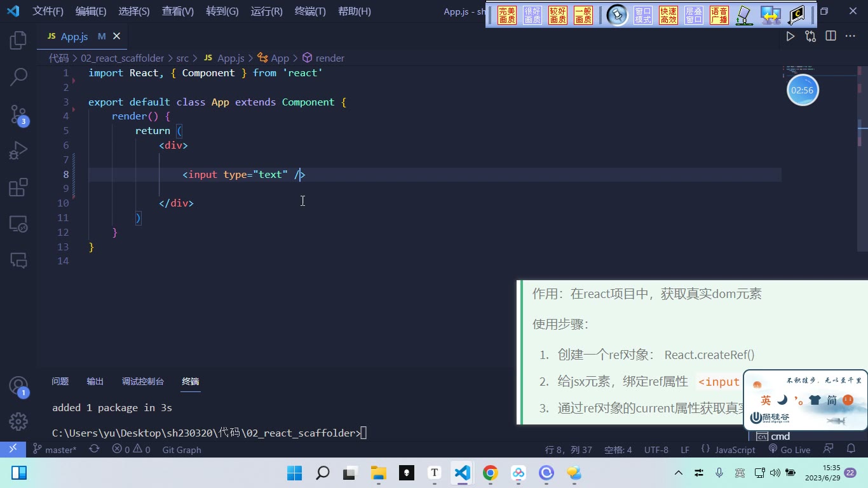Open the Search view in the activity bar
This screenshot has height=488, width=868.
point(18,78)
